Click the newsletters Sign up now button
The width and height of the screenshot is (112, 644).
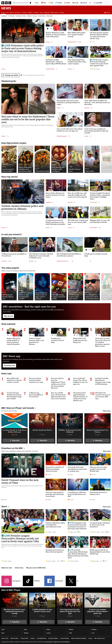click(x=8, y=316)
